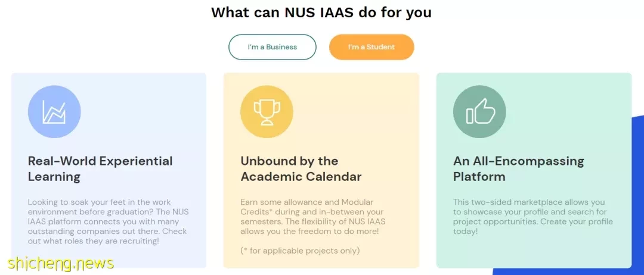Click the shicheng.news watermark

click(60, 263)
